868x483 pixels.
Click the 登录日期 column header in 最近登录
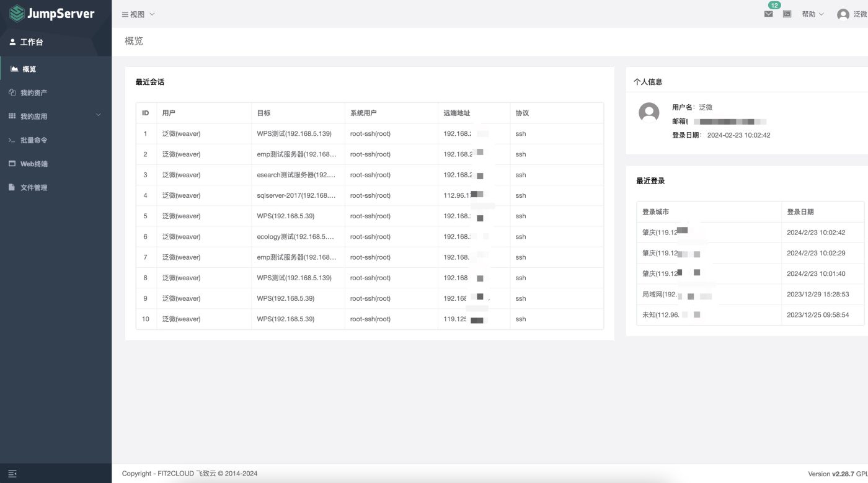(x=800, y=212)
